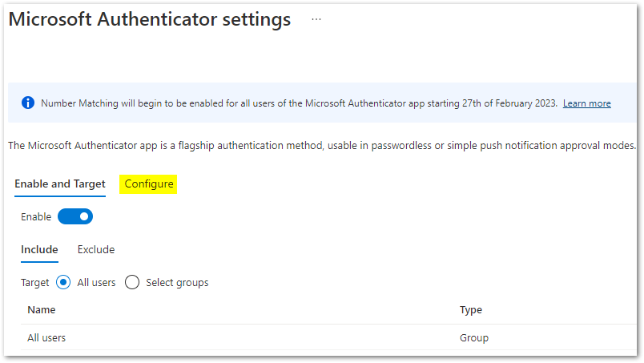Sort by the Name column header
Viewport: 644px width, 363px height.
click(42, 309)
